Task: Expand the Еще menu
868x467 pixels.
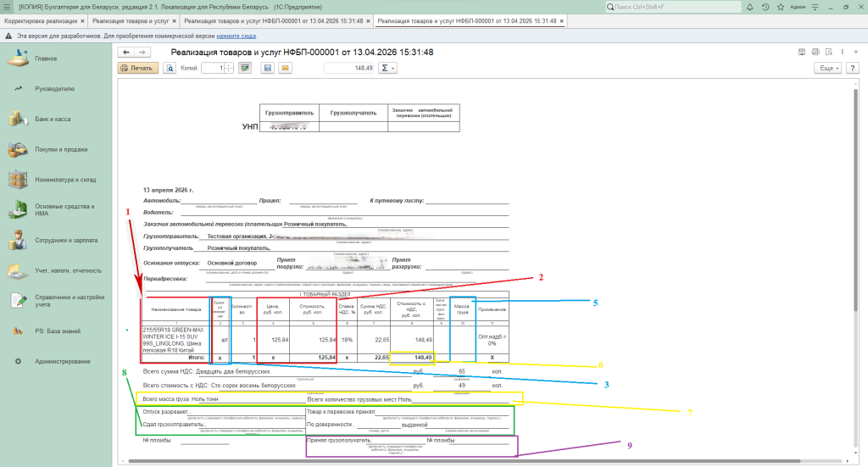Action: pyautogui.click(x=827, y=68)
